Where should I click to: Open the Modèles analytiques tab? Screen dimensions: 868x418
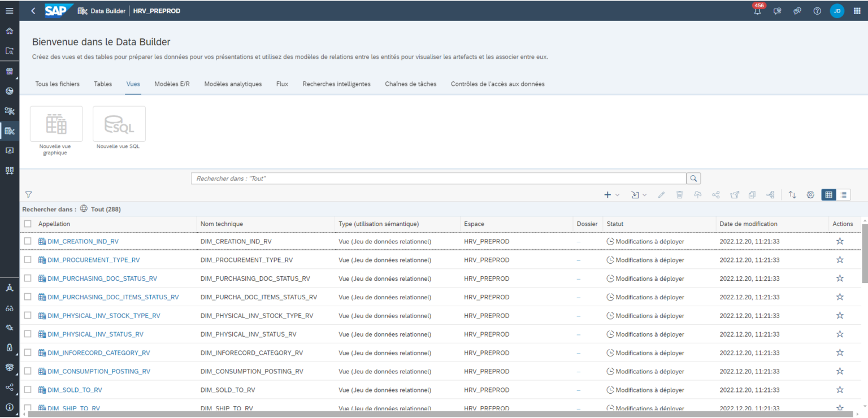click(234, 84)
